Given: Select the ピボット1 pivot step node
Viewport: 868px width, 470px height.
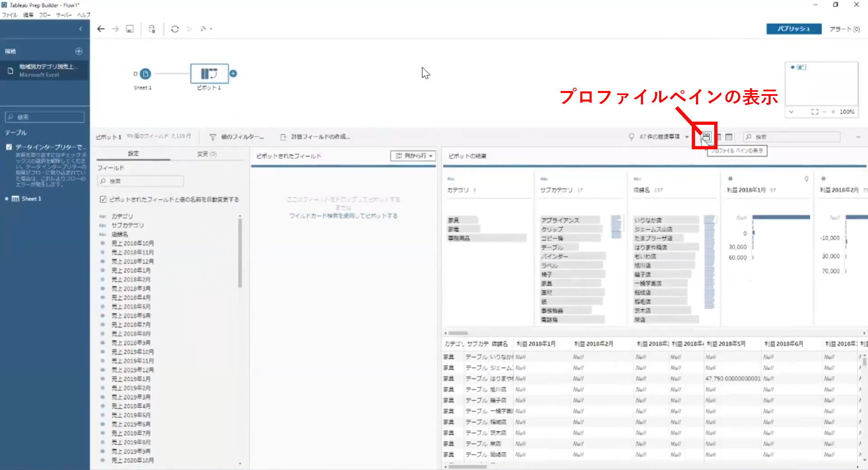Looking at the screenshot, I should pyautogui.click(x=209, y=74).
